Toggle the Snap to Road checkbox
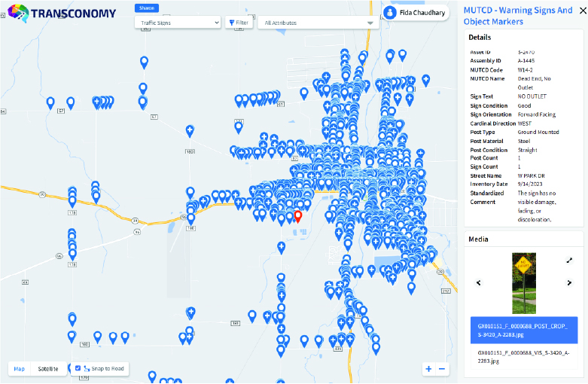The image size is (588, 384). (x=78, y=368)
